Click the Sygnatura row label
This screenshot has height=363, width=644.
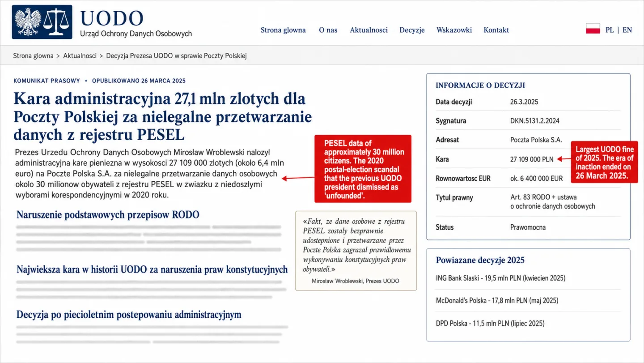tap(451, 121)
